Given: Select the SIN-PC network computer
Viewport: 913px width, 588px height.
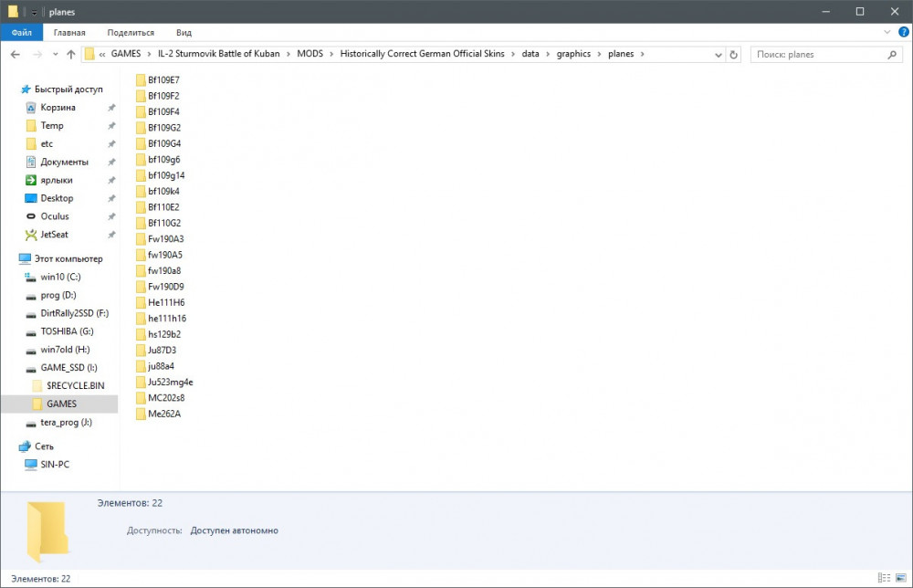Looking at the screenshot, I should (x=55, y=464).
